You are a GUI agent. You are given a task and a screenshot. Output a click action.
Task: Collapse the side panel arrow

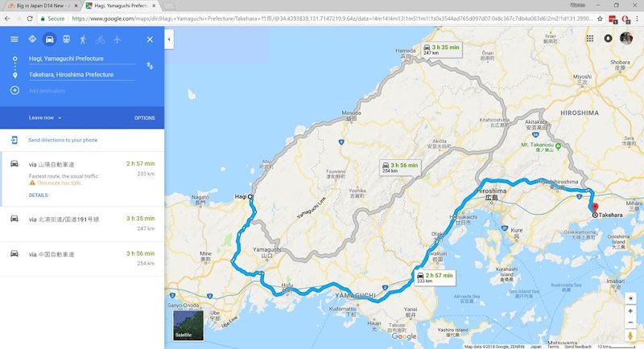[169, 39]
